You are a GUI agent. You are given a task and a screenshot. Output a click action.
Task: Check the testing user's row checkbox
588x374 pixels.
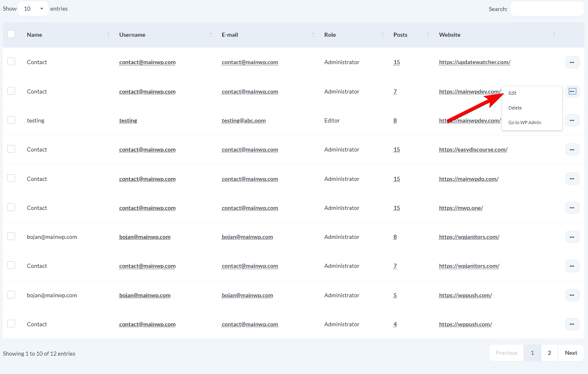point(11,119)
